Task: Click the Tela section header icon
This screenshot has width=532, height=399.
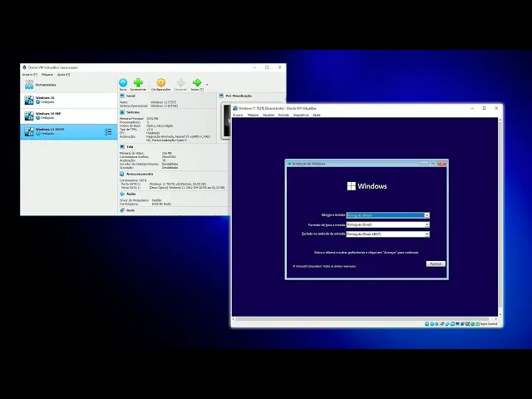Action: click(122, 147)
